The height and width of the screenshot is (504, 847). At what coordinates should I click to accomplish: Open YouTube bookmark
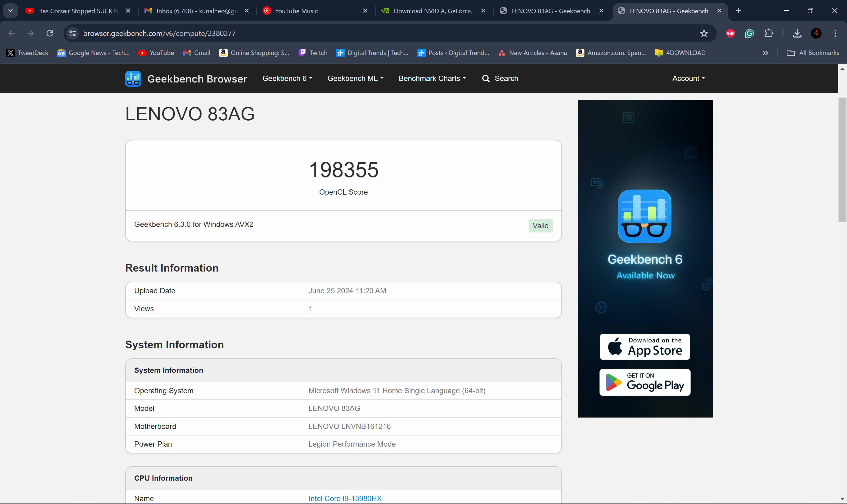tap(156, 53)
